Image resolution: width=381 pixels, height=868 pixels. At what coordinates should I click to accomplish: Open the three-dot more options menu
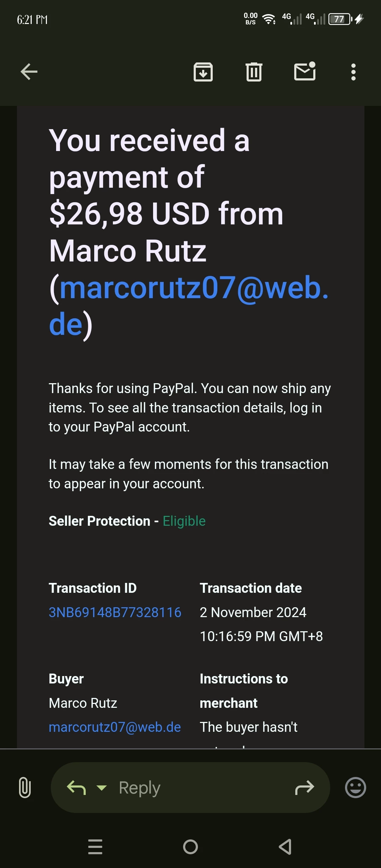pyautogui.click(x=353, y=72)
